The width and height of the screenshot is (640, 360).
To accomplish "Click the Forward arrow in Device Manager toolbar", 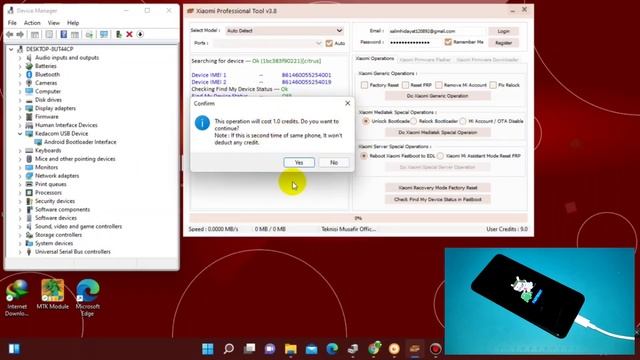I will [x=20, y=34].
